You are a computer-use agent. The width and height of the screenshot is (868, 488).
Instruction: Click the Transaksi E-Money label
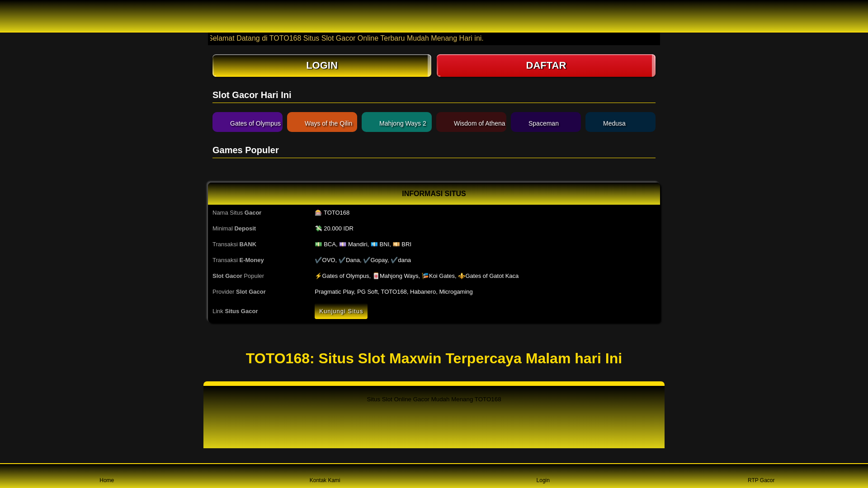(238, 260)
